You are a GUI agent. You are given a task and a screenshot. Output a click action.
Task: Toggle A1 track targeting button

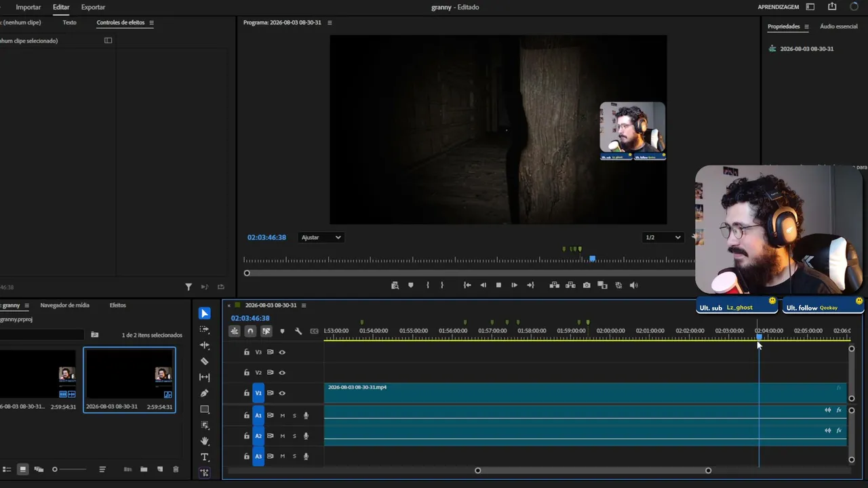[x=258, y=415]
